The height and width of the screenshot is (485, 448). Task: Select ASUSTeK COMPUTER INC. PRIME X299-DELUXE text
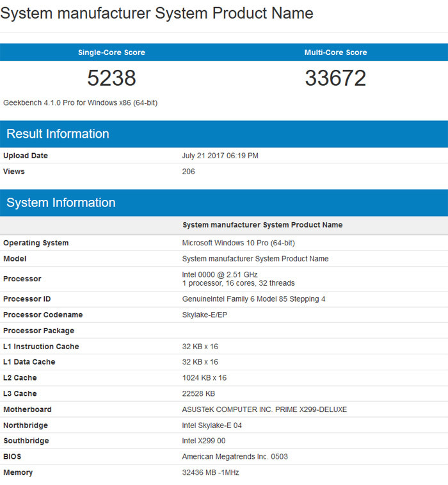264,409
